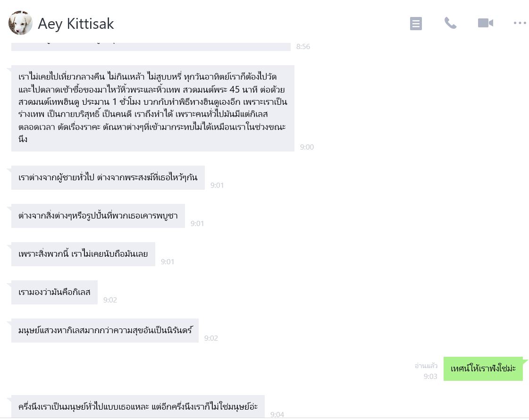Click the 9:04 timestamp at the bottom
Image resolution: width=529 pixels, height=420 pixels.
coord(277,414)
